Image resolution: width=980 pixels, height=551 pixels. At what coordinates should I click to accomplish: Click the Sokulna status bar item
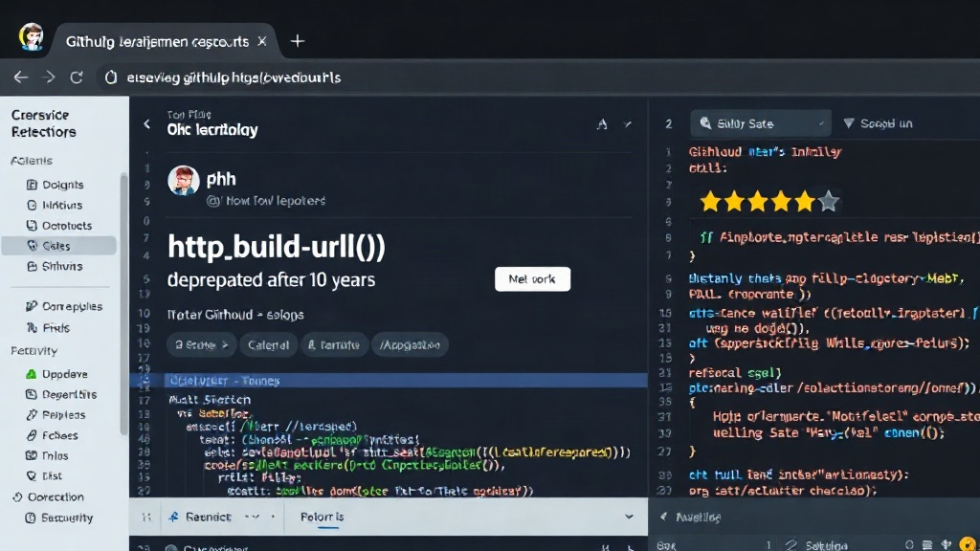[x=826, y=545]
